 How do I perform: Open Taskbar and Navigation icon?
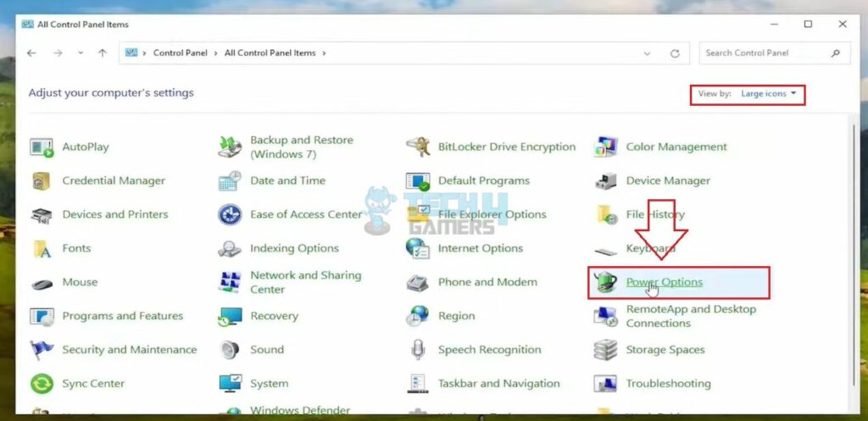click(x=418, y=384)
